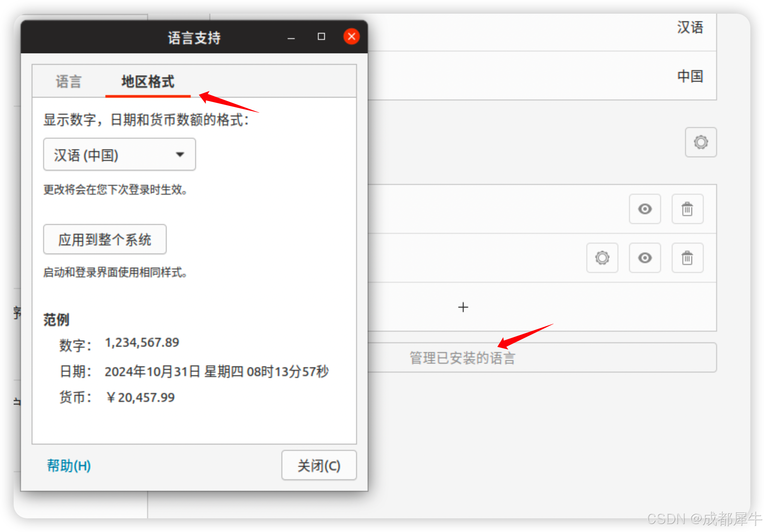Click the 关闭(C) button
764x532 pixels.
click(x=319, y=465)
